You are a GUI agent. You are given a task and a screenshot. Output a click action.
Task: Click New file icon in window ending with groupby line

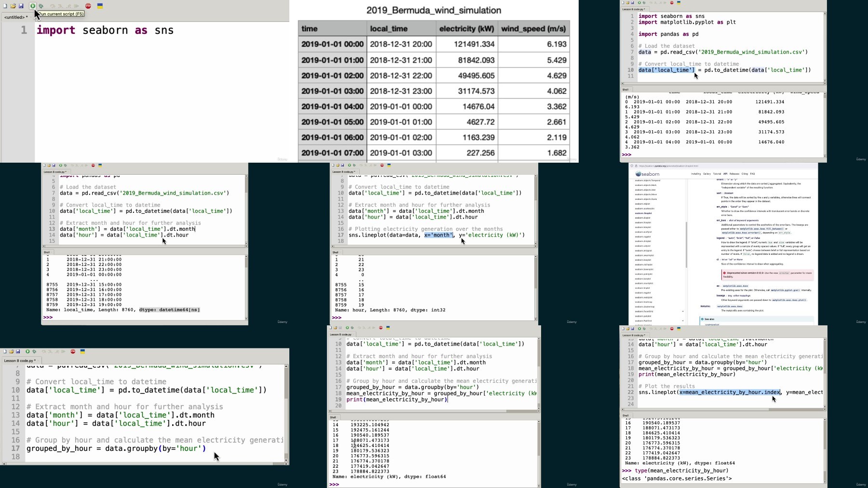(5, 351)
